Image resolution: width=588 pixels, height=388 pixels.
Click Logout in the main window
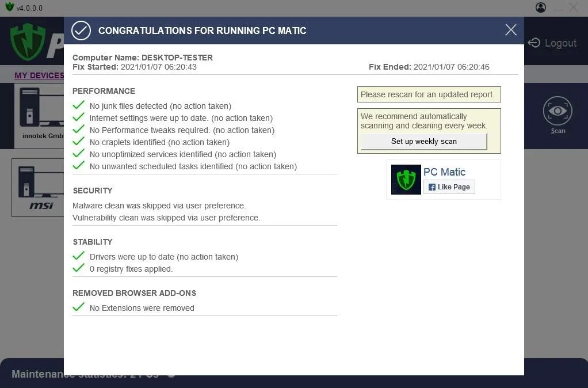[x=560, y=43]
